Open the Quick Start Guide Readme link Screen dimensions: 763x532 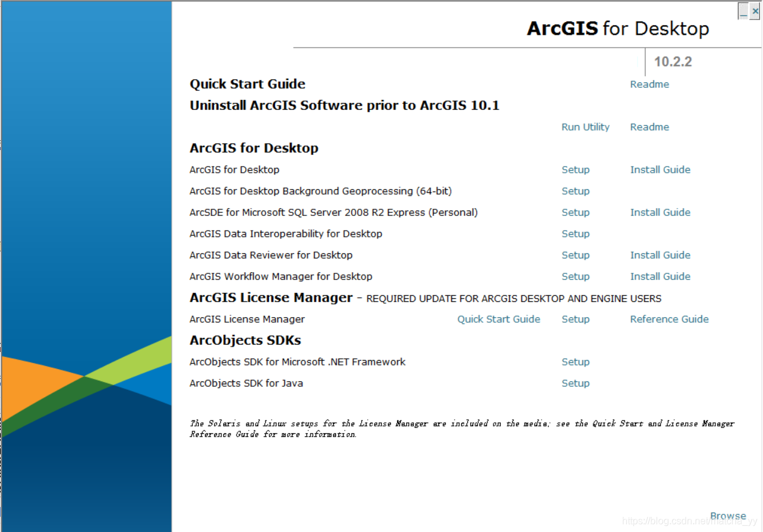650,84
